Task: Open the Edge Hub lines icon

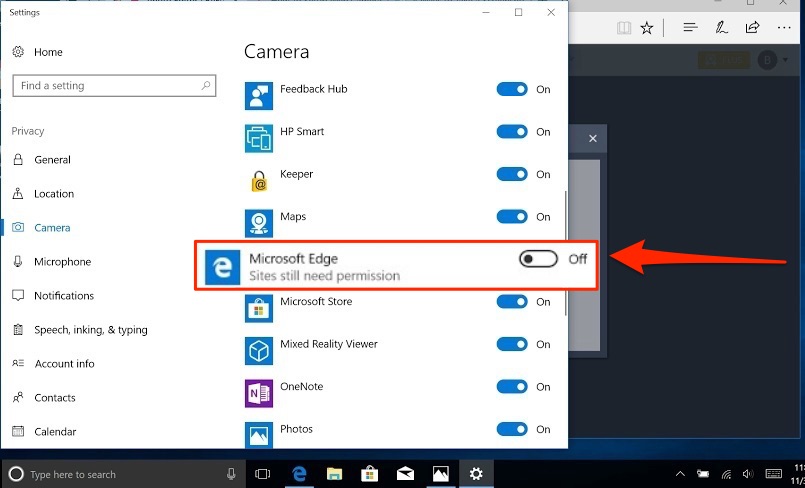Action: [691, 28]
